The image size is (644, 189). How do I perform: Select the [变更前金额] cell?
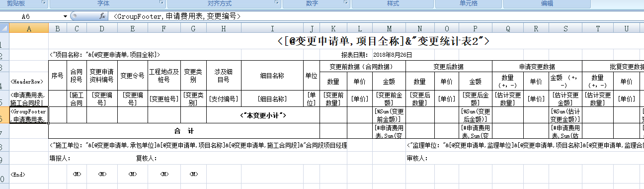click(389, 98)
